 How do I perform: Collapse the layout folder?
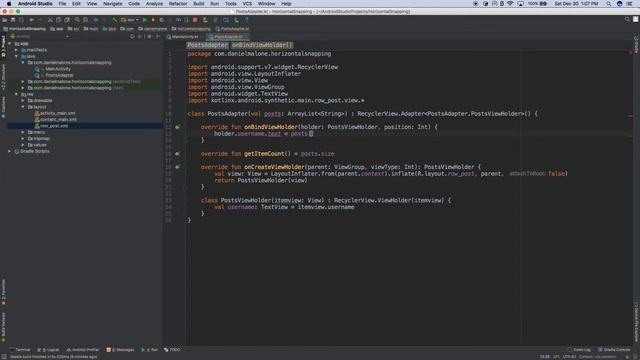23,107
